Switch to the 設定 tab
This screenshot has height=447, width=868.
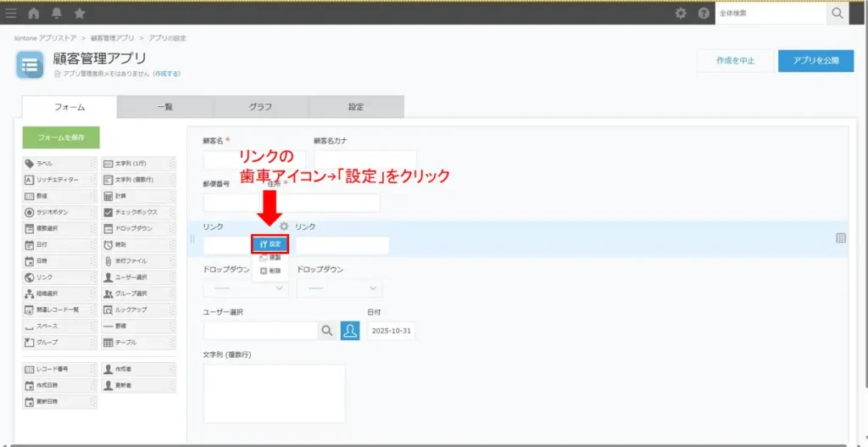click(x=356, y=107)
